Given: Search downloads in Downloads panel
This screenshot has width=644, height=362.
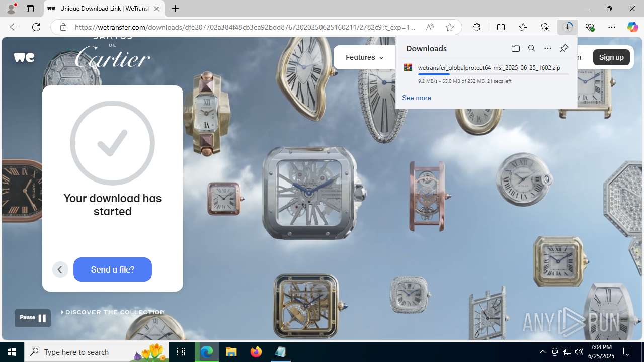Looking at the screenshot, I should pyautogui.click(x=531, y=48).
